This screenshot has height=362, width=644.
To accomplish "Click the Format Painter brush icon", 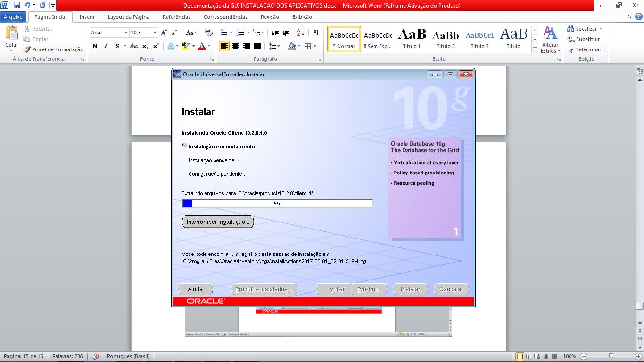I will click(27, 49).
